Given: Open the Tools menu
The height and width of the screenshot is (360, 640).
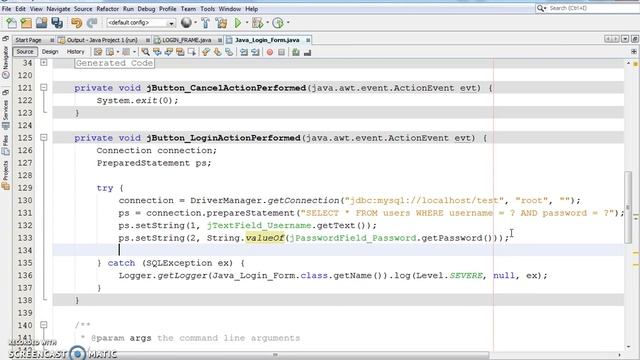Looking at the screenshot, I should point(207,9).
